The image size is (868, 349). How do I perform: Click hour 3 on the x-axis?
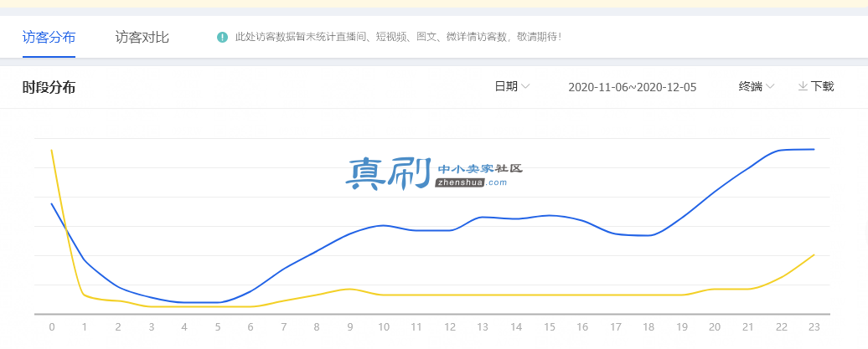point(151,327)
